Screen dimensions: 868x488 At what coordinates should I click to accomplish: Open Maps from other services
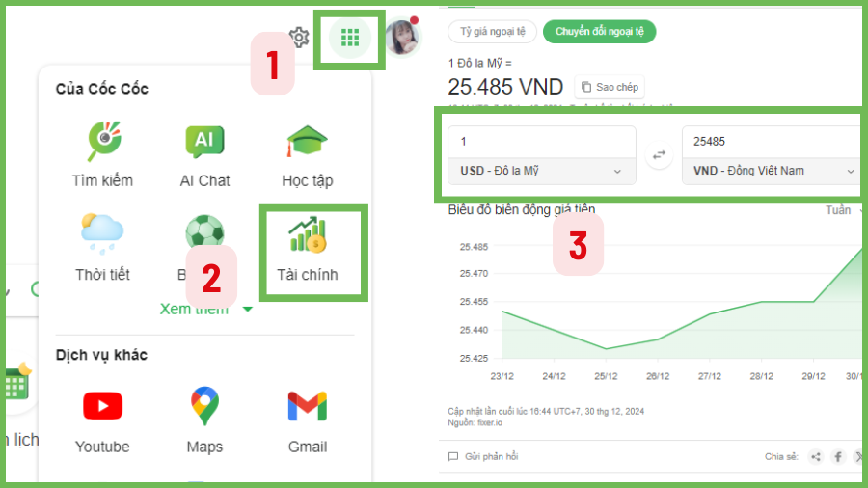[204, 420]
